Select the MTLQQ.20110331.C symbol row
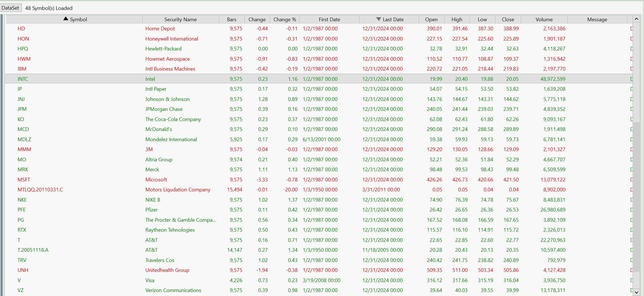Viewport: 644px width, 296px height. point(40,190)
